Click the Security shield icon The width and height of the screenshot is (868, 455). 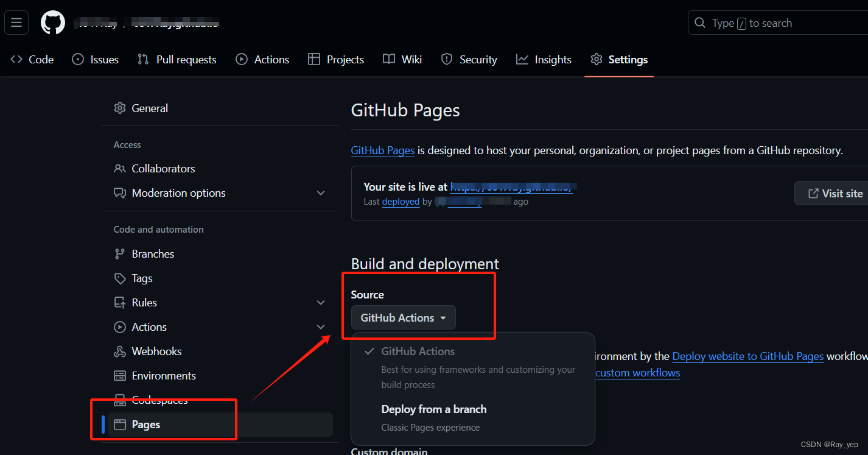click(447, 59)
